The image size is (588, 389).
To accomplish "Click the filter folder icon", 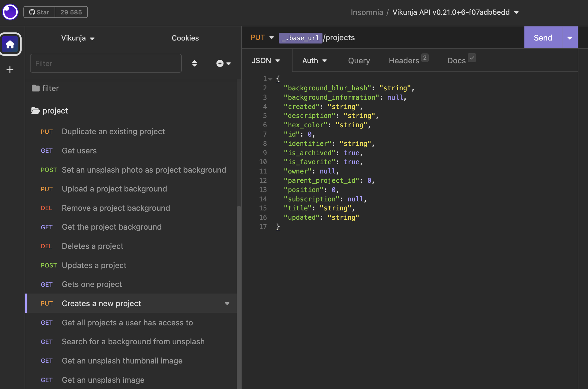I will pos(36,88).
